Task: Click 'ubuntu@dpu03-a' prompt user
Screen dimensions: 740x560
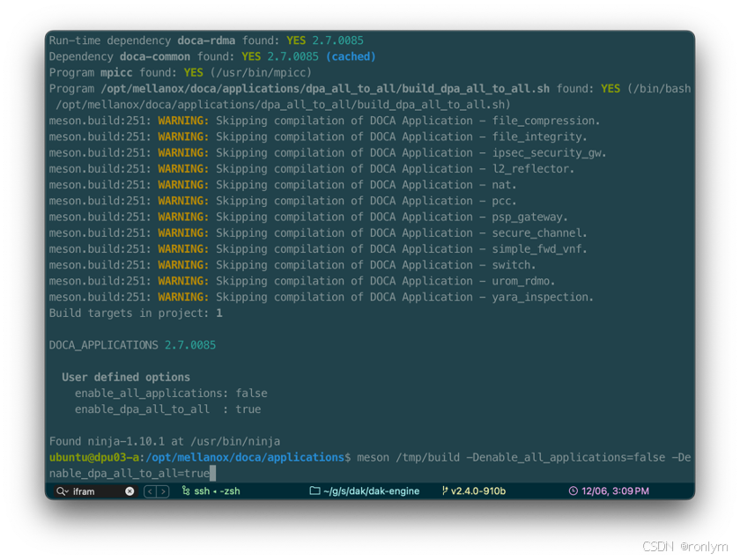Action: click(94, 458)
